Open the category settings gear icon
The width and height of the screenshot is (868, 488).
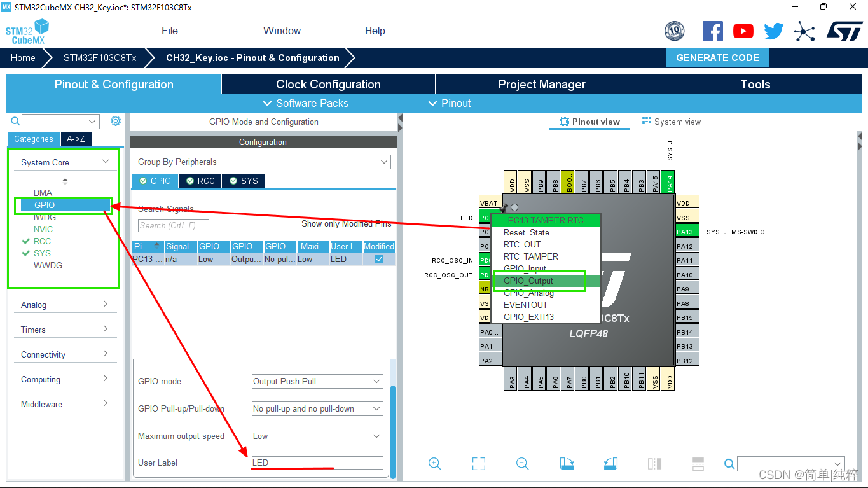[x=116, y=121]
